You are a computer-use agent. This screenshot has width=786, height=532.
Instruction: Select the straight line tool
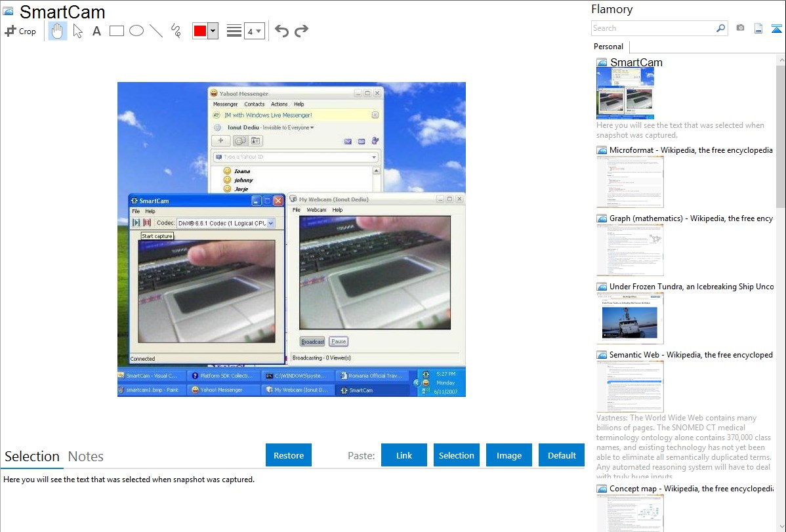156,31
